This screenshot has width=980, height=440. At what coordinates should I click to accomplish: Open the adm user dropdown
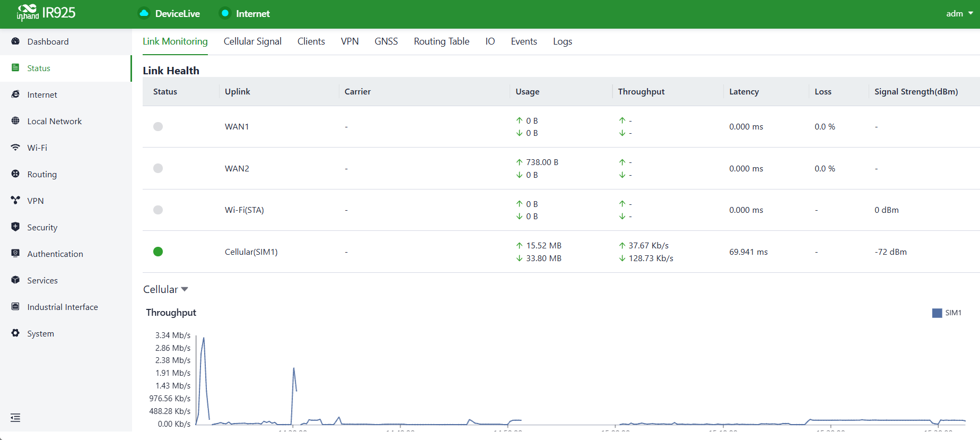[x=959, y=13]
